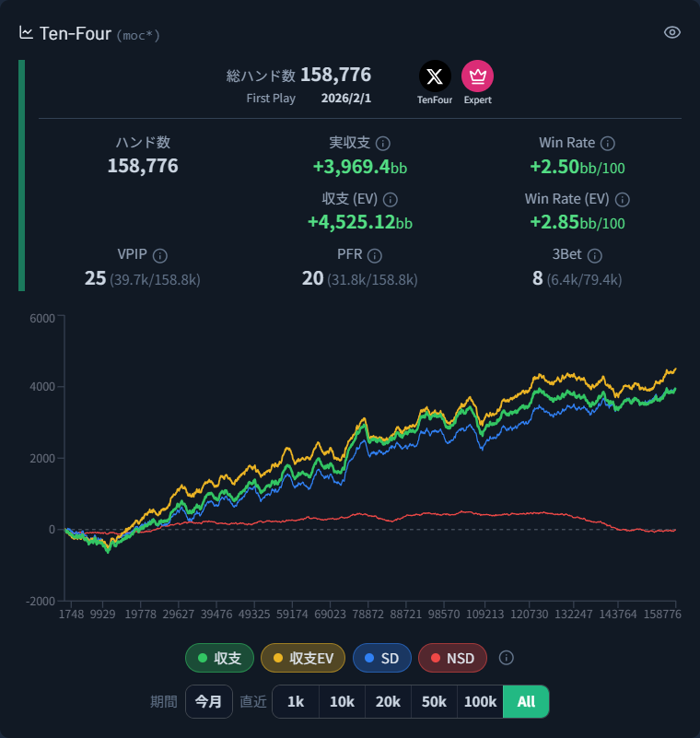Open the chart legend info icon
700x738 pixels.
507,658
